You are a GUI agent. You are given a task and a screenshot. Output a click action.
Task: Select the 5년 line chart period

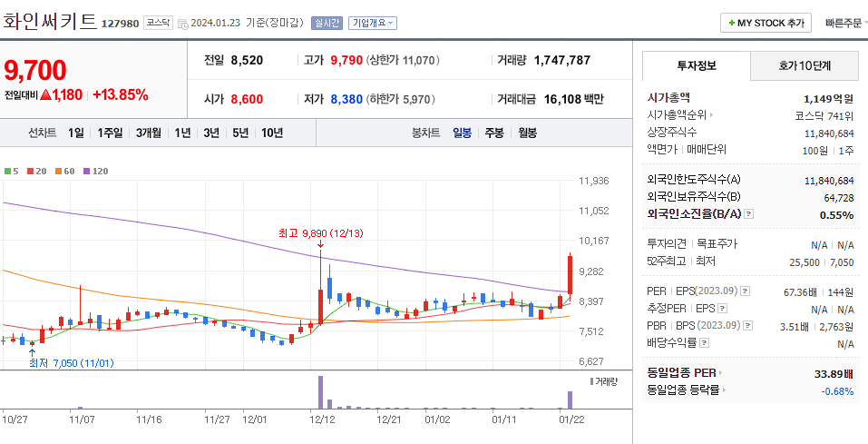click(240, 133)
